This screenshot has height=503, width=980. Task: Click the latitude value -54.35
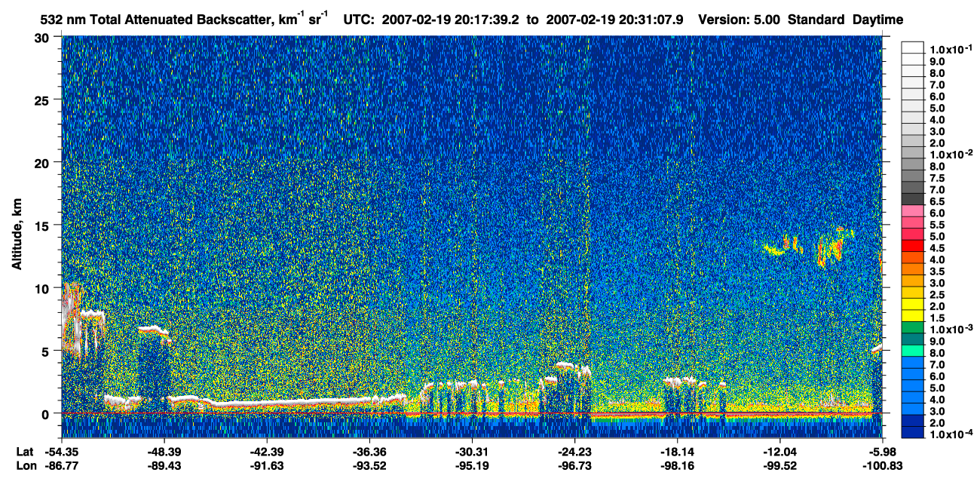(x=62, y=451)
